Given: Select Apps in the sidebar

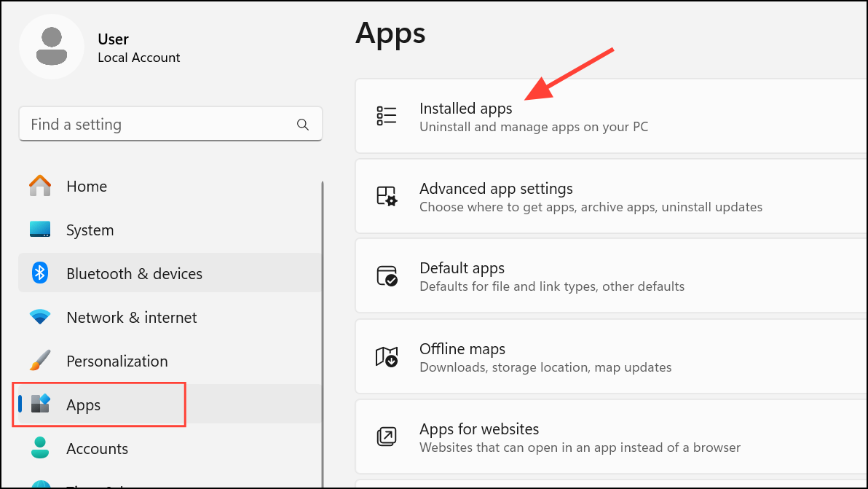Looking at the screenshot, I should 84,405.
